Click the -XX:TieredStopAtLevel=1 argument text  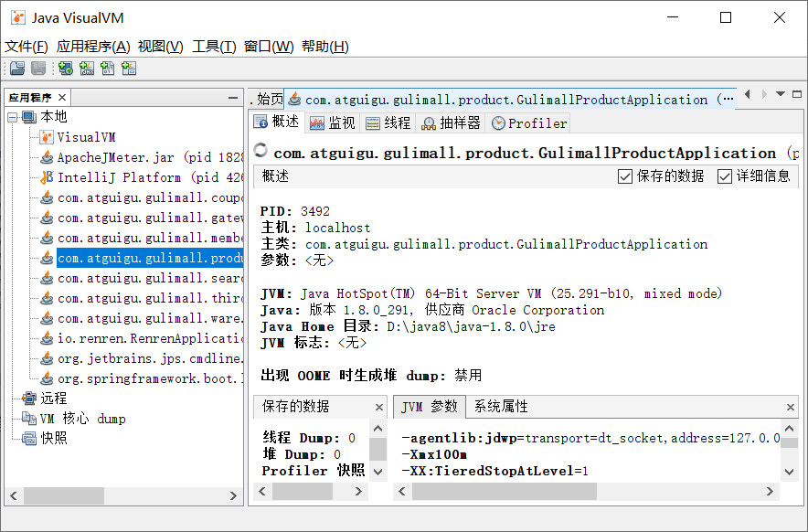coord(494,471)
